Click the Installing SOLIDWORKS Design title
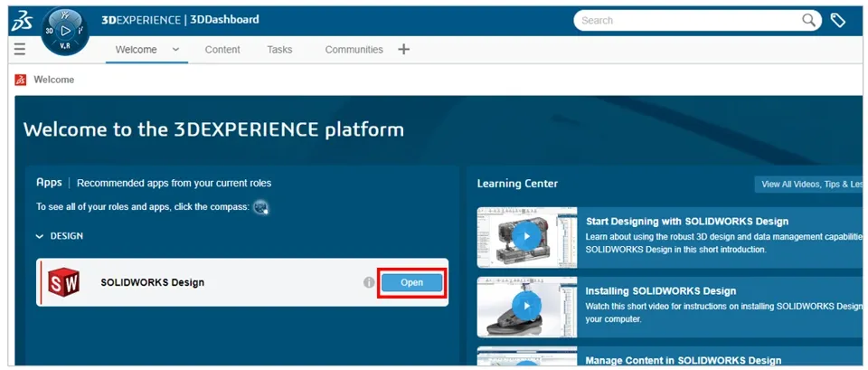 (x=660, y=290)
